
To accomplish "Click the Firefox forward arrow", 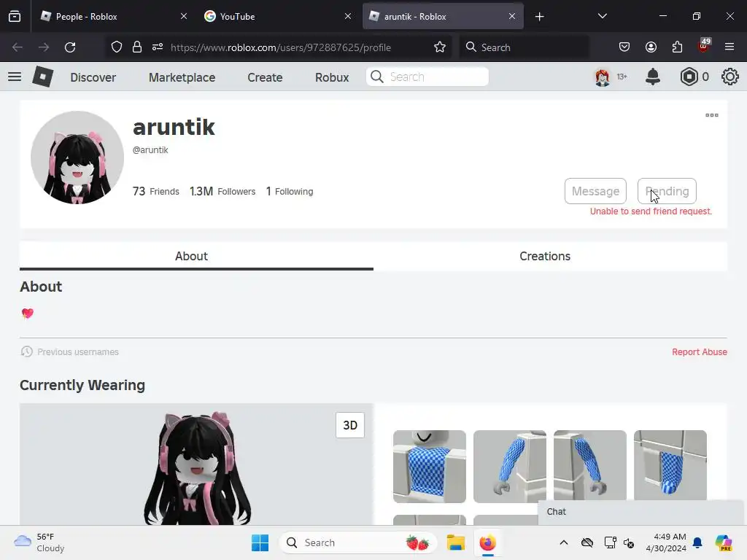I will point(44,47).
